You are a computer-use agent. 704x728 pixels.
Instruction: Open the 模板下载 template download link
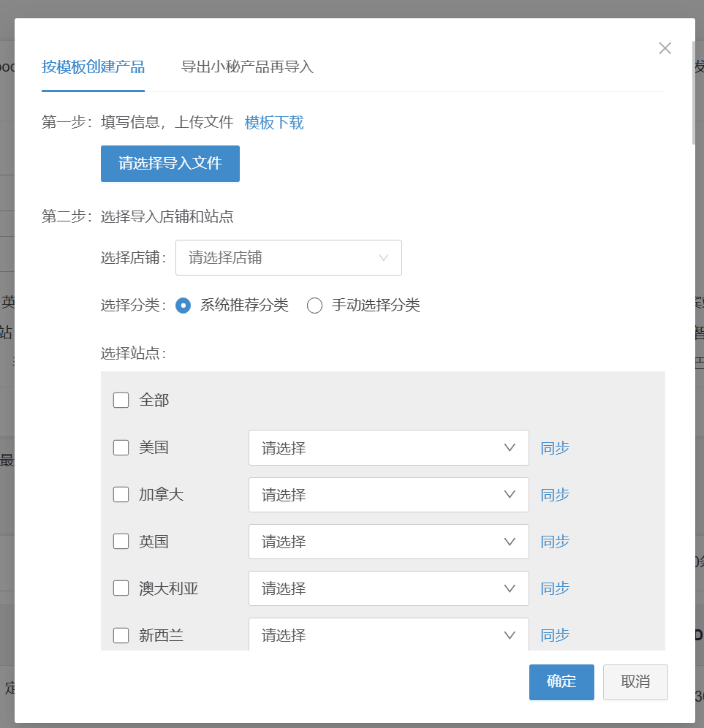(x=274, y=123)
